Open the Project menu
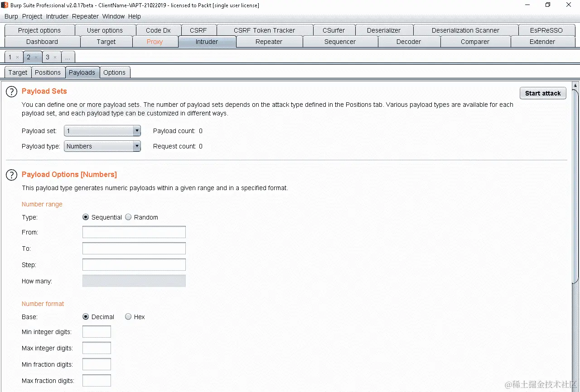580x392 pixels. pyautogui.click(x=32, y=16)
